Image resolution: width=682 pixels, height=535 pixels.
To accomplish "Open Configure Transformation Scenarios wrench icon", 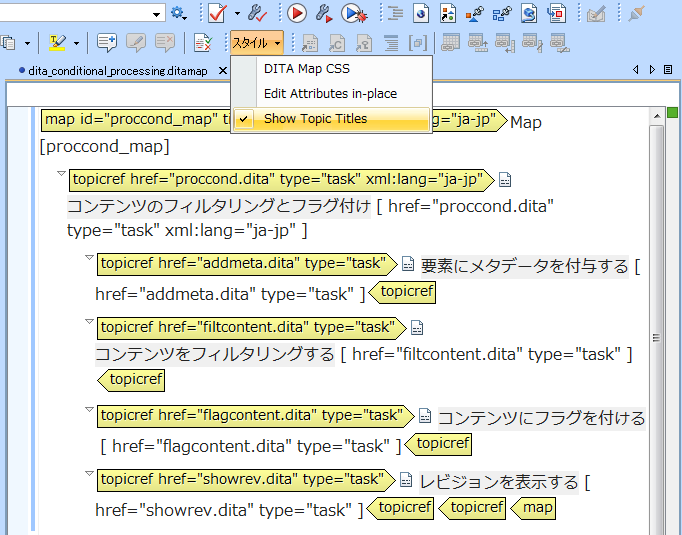I will click(x=324, y=13).
